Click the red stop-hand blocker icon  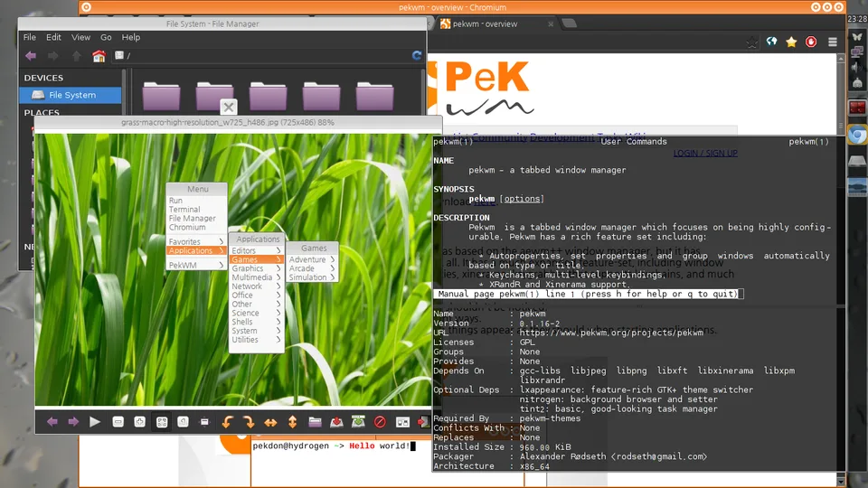(x=811, y=42)
